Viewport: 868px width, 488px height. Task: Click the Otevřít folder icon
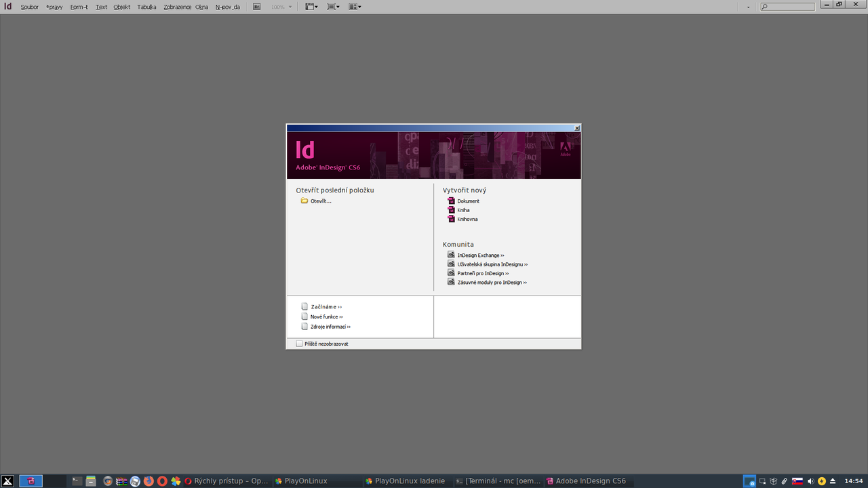point(304,201)
